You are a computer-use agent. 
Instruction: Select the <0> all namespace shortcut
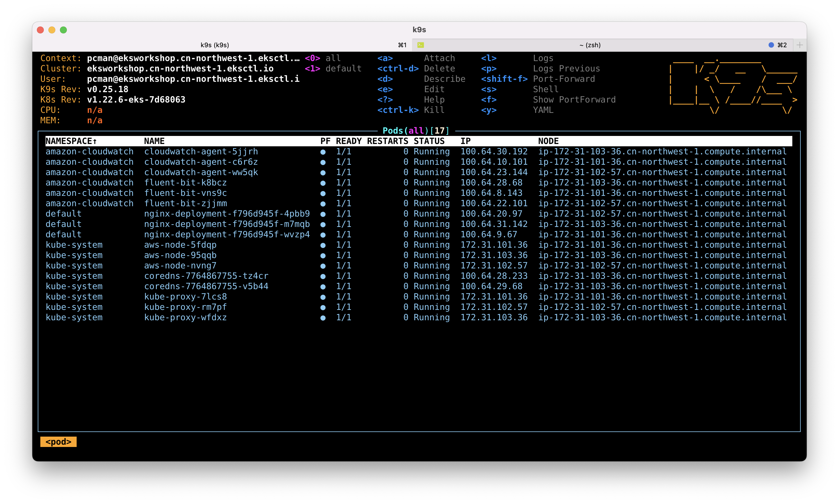tap(323, 58)
